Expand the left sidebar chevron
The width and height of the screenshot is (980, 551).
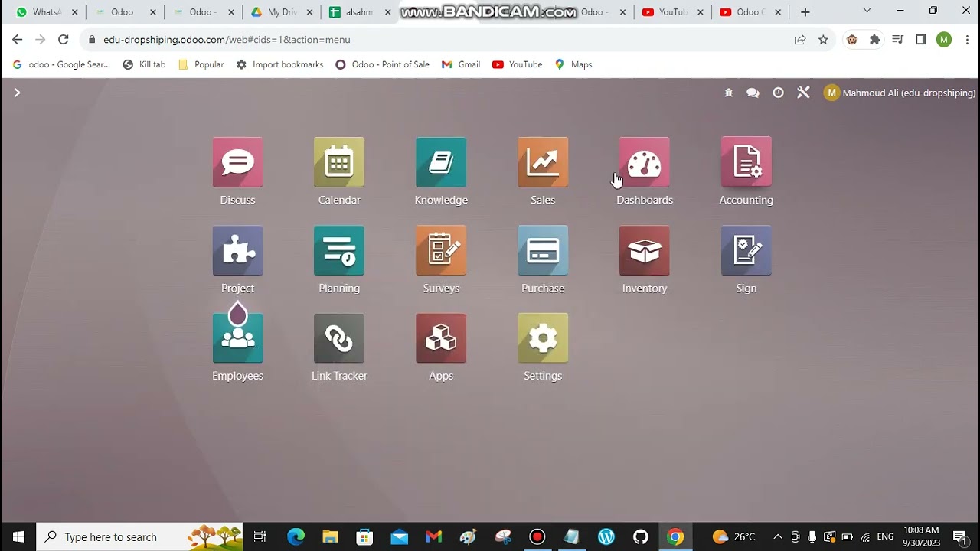[17, 93]
